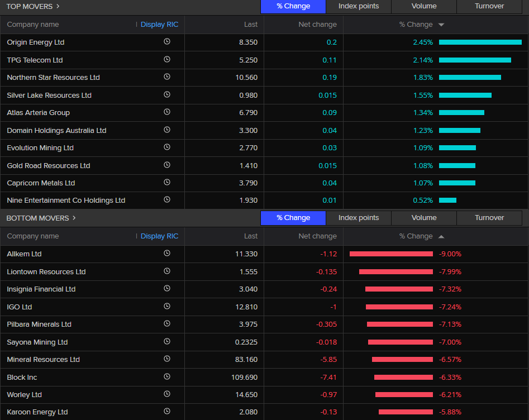
Task: Click clock icon in Origin Energy Ltd row
Action: point(167,41)
